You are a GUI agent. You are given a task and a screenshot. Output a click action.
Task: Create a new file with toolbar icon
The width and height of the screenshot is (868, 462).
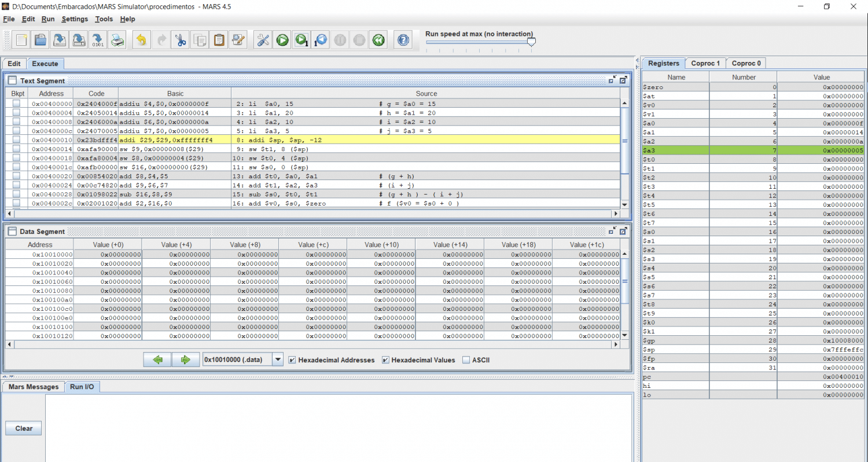click(21, 40)
